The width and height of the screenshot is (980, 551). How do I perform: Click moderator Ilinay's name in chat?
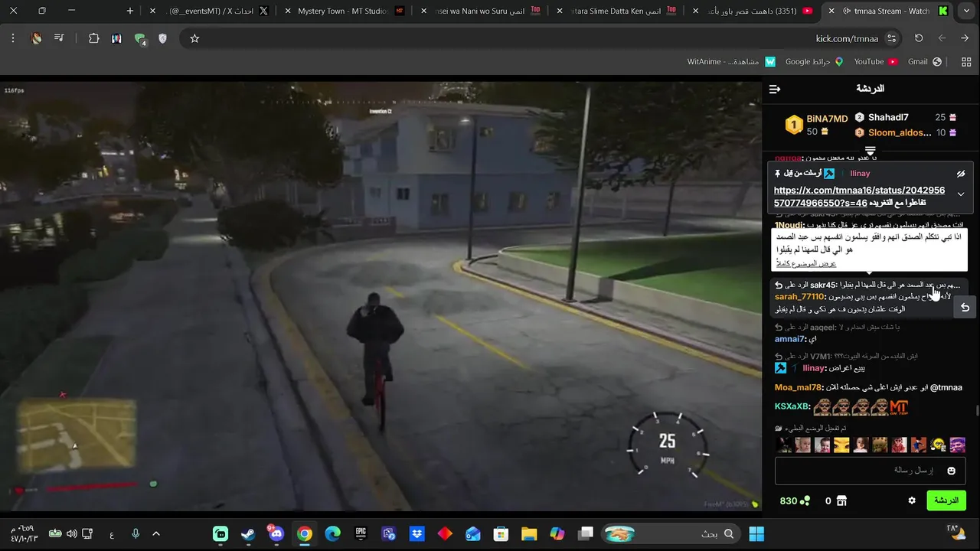(815, 368)
